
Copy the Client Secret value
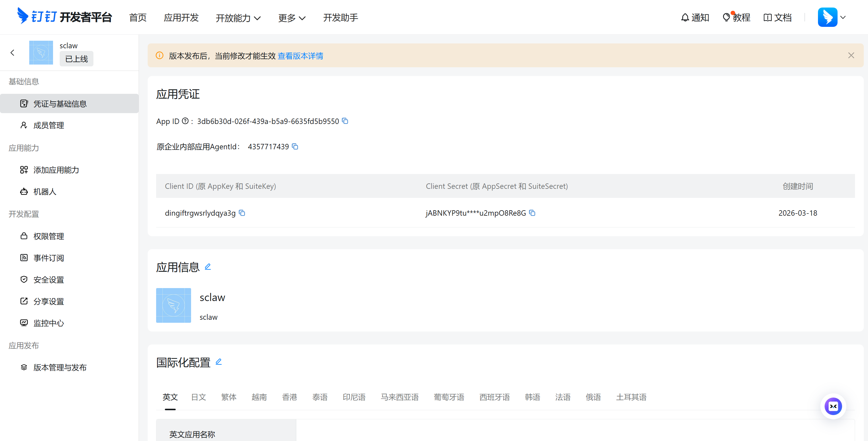tap(532, 213)
